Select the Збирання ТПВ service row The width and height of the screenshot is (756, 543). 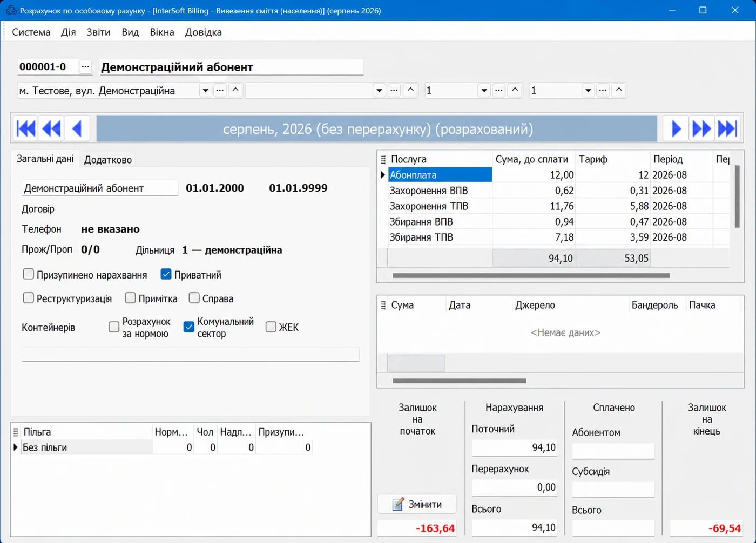pos(559,237)
